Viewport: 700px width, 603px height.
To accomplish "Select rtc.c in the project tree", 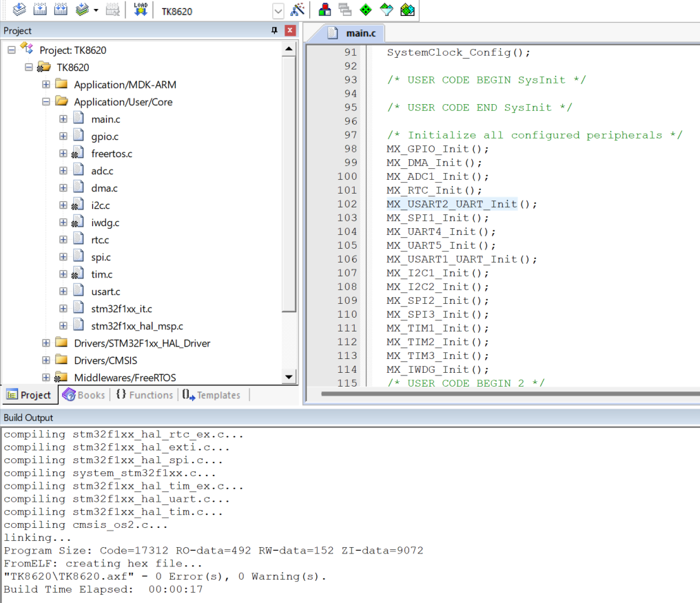I will [x=100, y=240].
